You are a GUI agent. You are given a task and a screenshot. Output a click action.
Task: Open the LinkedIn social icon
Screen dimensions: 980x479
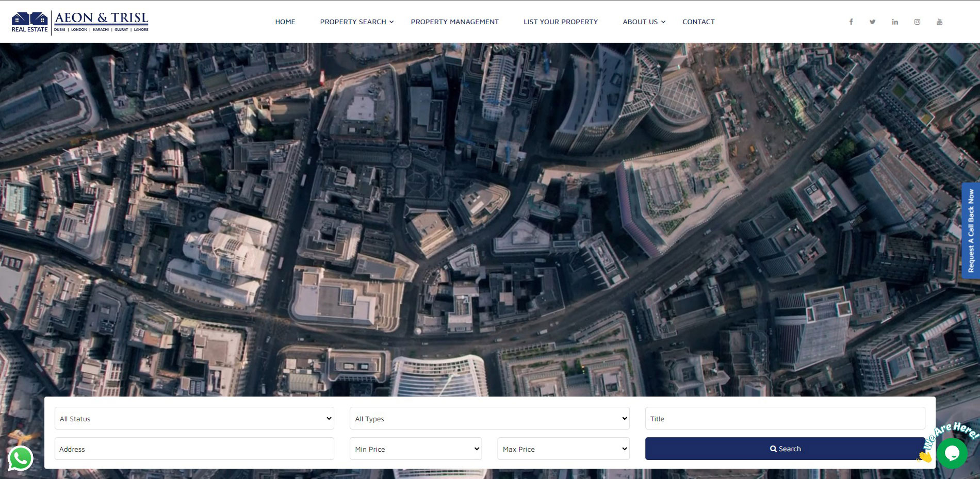pyautogui.click(x=895, y=22)
